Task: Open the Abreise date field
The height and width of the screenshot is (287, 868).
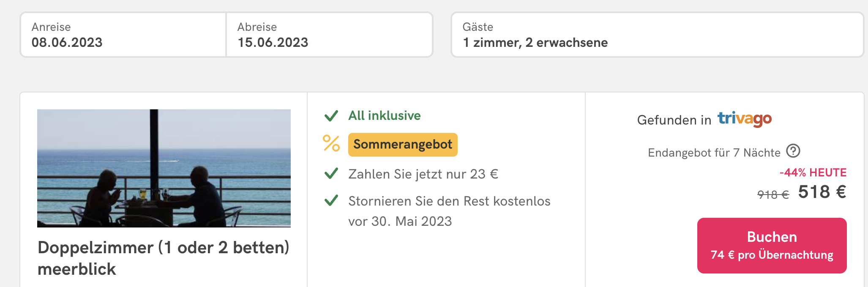Action: (330, 35)
